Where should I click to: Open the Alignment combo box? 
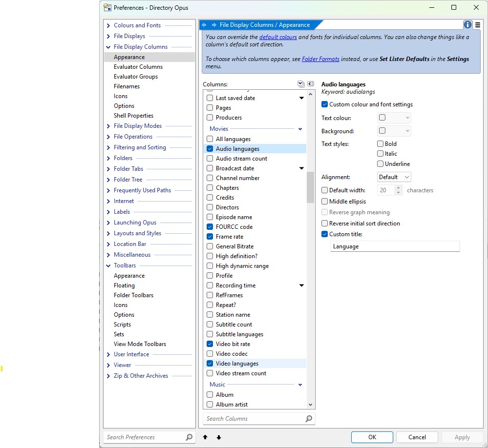394,177
